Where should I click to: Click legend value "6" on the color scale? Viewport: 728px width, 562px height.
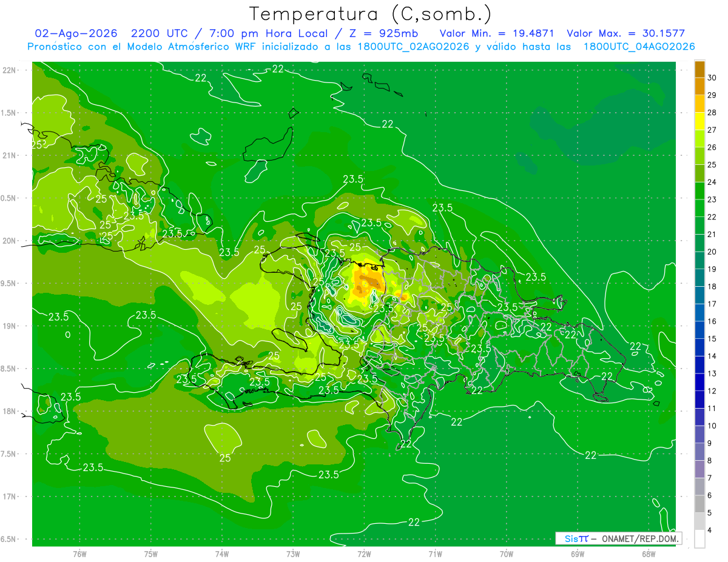[710, 495]
